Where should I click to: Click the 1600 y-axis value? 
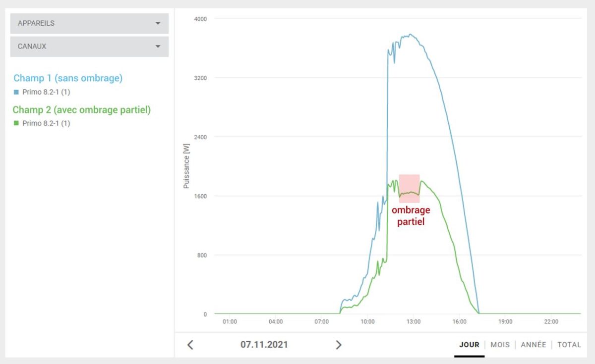[x=200, y=196]
